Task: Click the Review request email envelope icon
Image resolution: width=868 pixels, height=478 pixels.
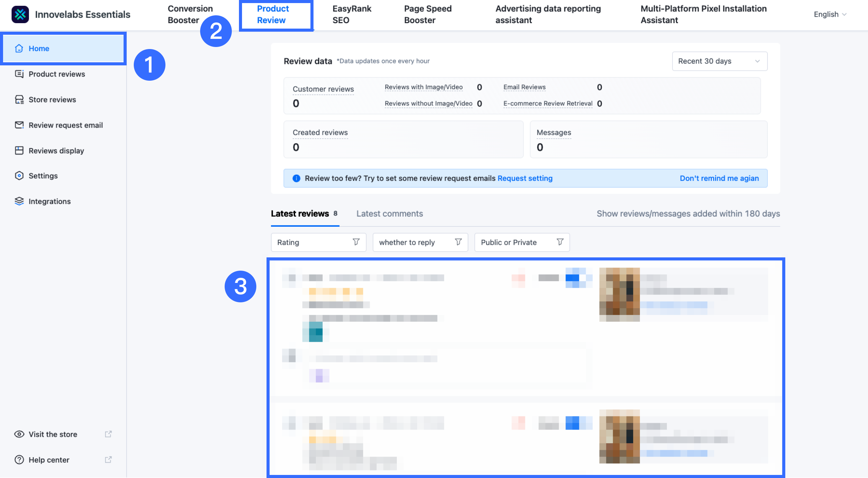Action: click(19, 125)
